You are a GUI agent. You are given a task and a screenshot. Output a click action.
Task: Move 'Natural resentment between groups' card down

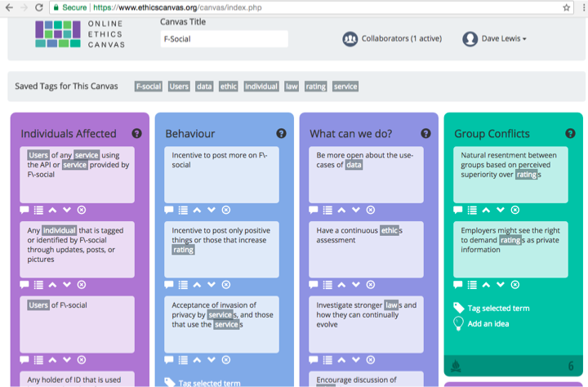(501, 210)
